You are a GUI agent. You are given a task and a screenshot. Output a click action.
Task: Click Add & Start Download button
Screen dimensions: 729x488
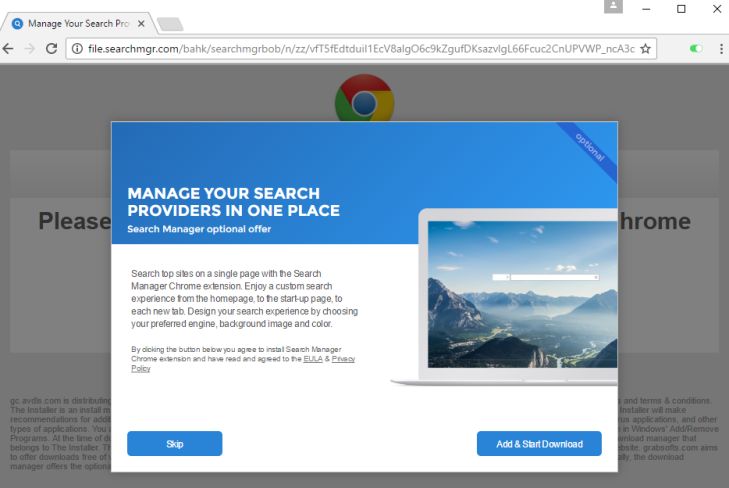click(x=539, y=443)
